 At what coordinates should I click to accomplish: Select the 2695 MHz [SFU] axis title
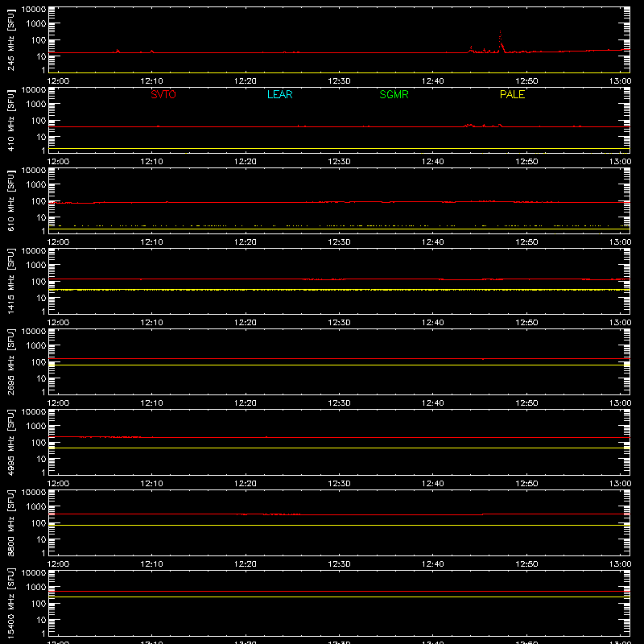pos(11,361)
